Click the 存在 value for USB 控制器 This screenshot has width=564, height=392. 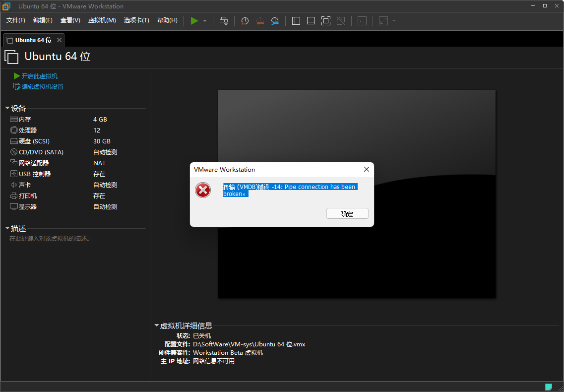coord(99,174)
